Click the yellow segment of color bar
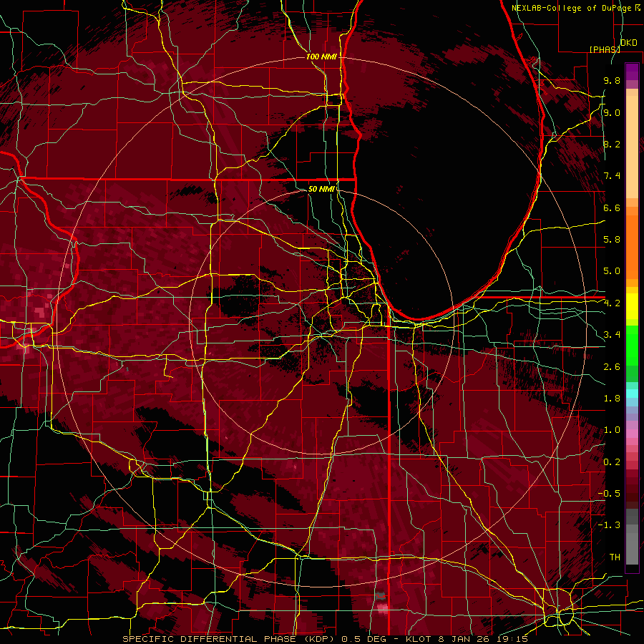Image resolution: width=644 pixels, height=644 pixels. [x=632, y=306]
